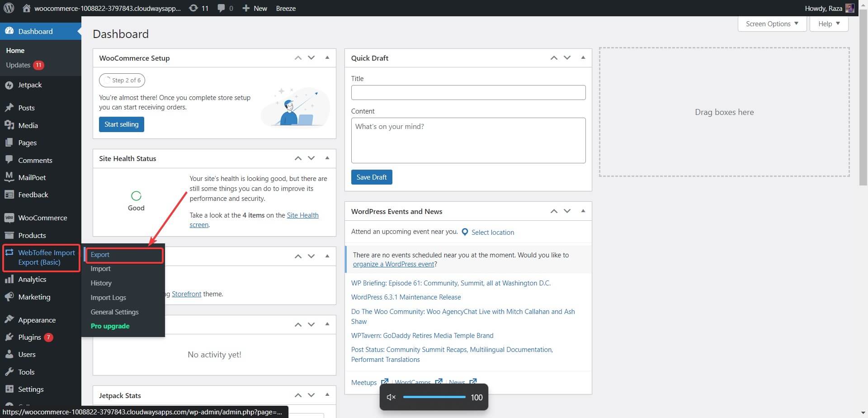Click the Tools wrench icon

point(9,372)
